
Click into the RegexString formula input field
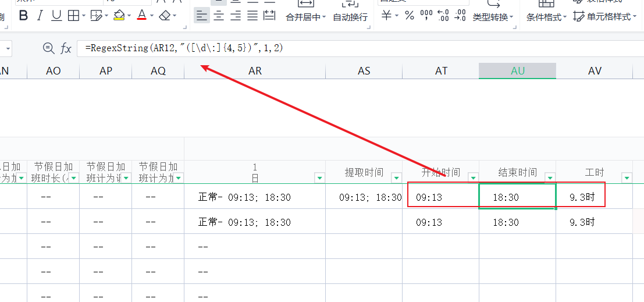(360, 48)
